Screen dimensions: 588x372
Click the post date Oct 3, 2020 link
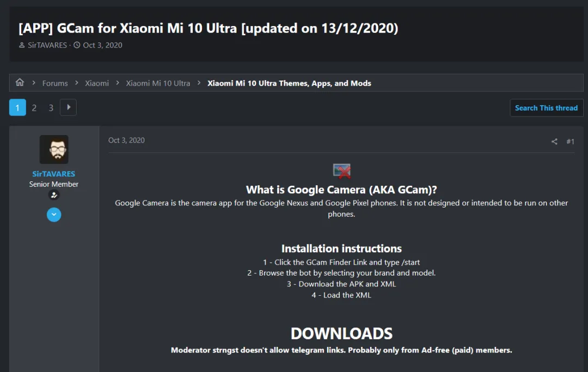point(126,141)
